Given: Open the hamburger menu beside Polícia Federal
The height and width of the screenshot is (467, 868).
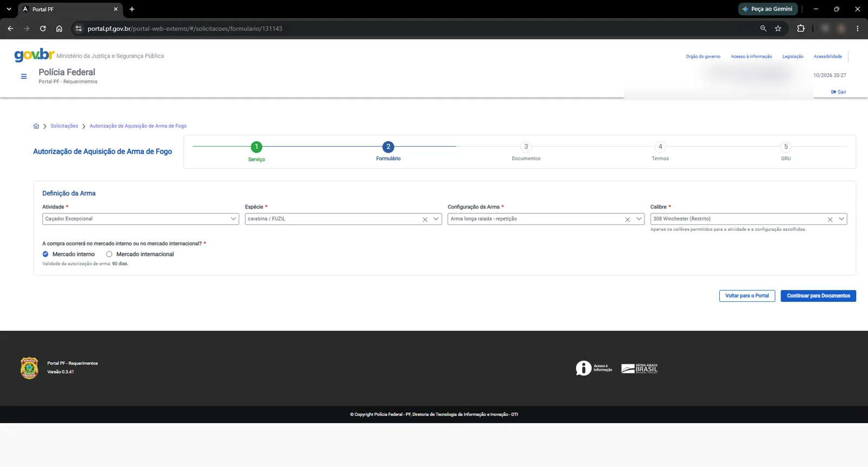Looking at the screenshot, I should (x=24, y=77).
